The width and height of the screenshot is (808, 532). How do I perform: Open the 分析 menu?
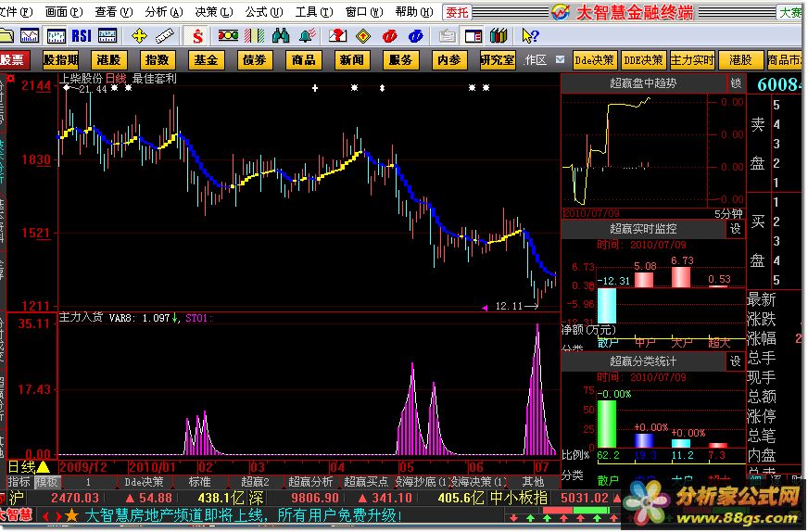(x=164, y=11)
